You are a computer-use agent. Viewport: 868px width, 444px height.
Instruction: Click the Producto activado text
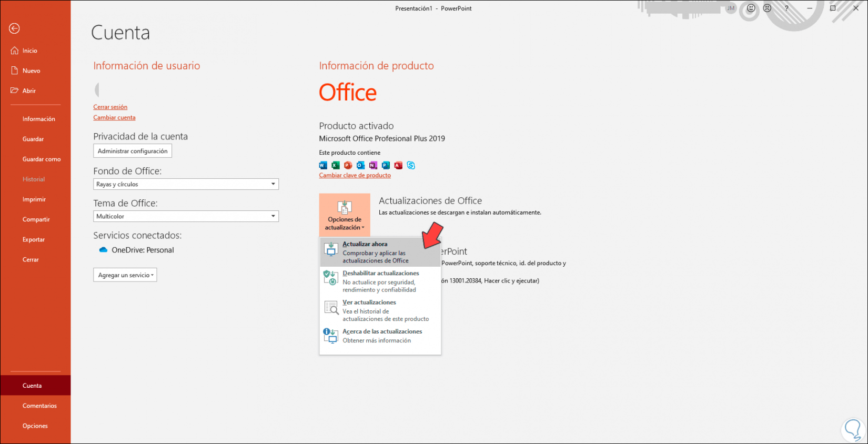coord(356,126)
